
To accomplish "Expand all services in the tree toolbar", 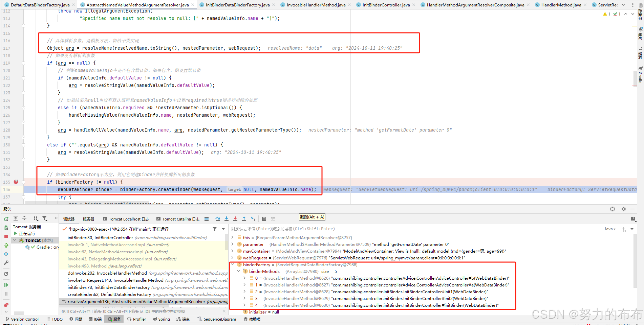I will point(16,218).
